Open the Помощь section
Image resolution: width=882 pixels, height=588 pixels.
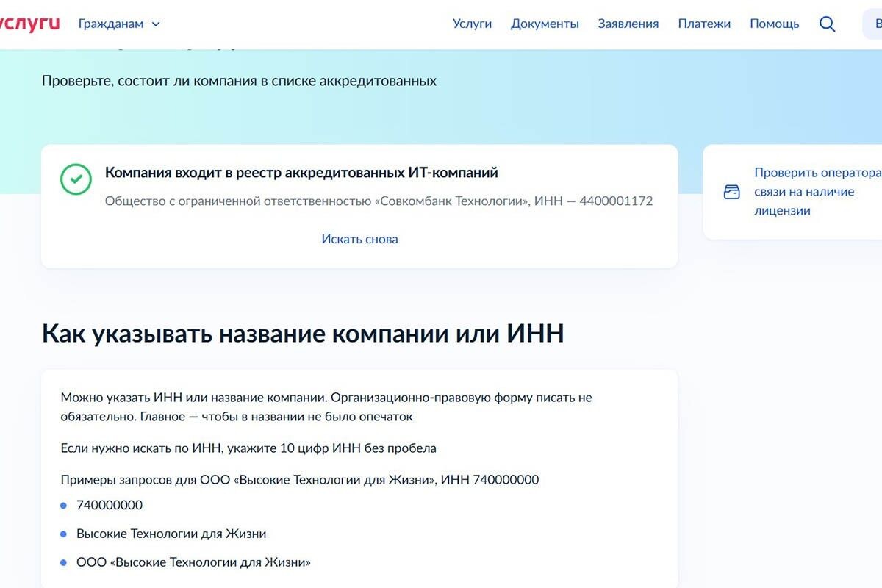pos(773,23)
